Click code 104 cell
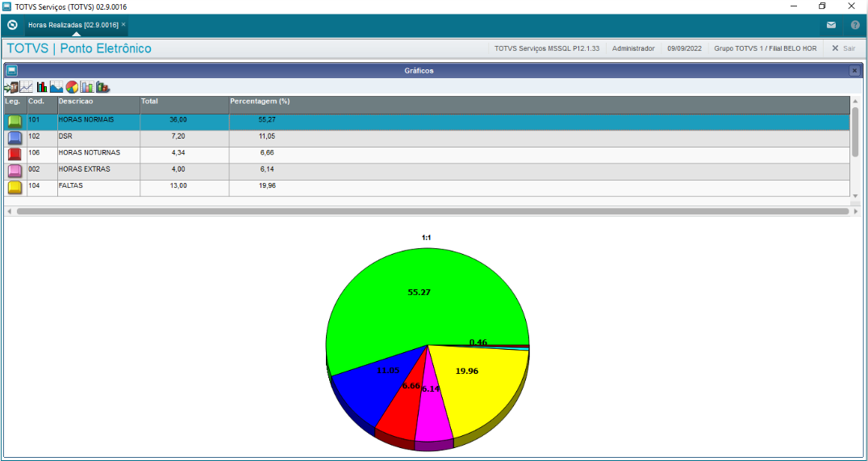The height and width of the screenshot is (461, 868). pyautogui.click(x=33, y=185)
